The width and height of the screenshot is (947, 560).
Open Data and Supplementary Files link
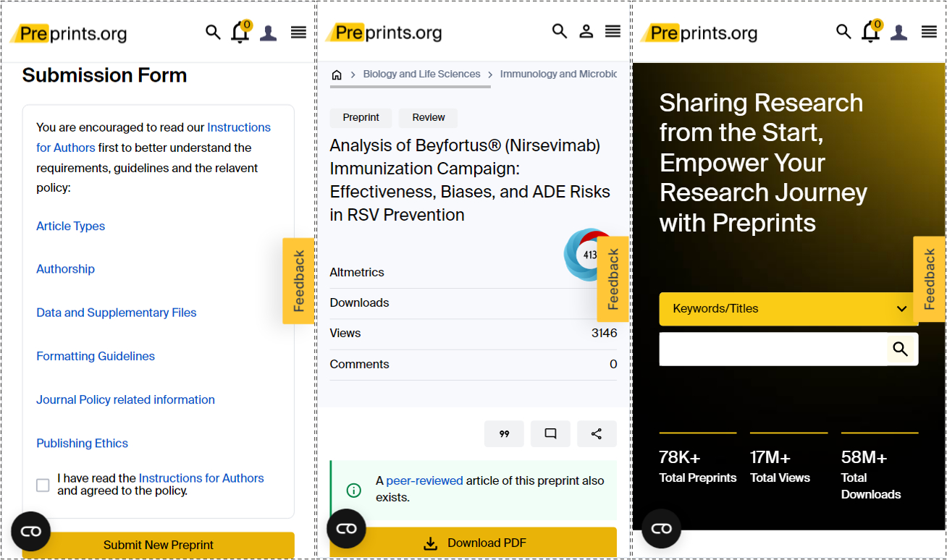pos(117,313)
